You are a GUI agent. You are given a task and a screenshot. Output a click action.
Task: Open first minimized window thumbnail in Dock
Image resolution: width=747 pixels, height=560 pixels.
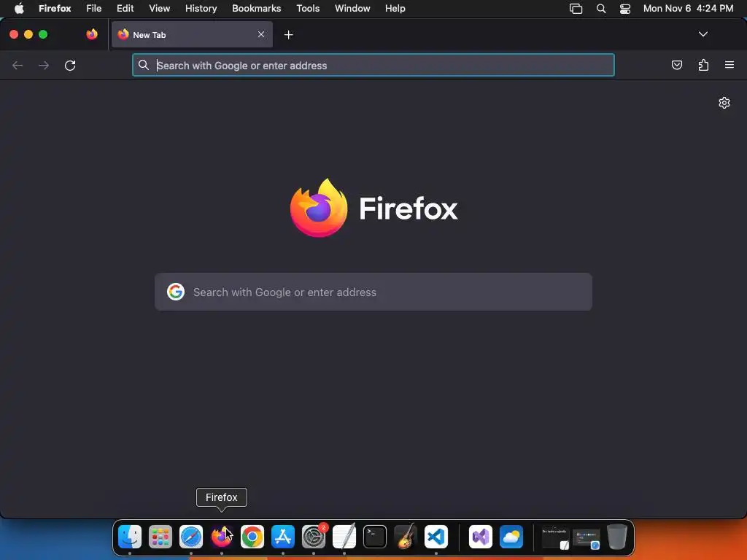[x=555, y=537]
